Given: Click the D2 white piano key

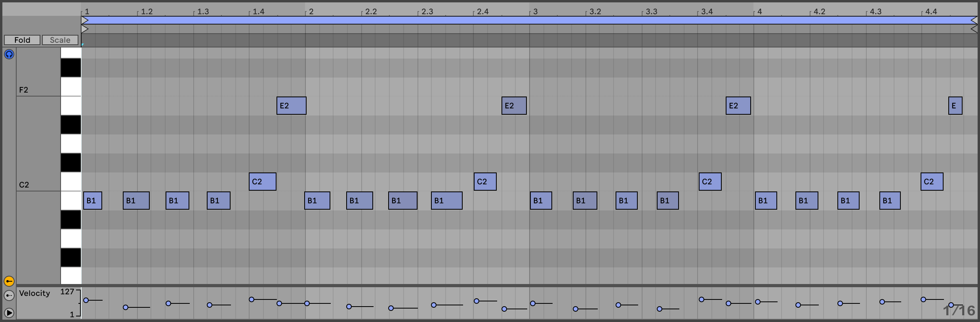Looking at the screenshot, I should (x=71, y=144).
